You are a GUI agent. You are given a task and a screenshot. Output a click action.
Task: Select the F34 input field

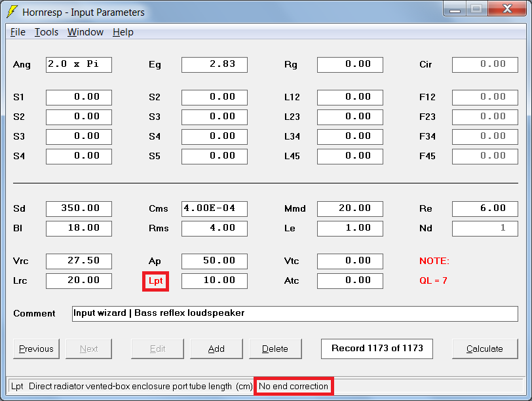point(485,137)
